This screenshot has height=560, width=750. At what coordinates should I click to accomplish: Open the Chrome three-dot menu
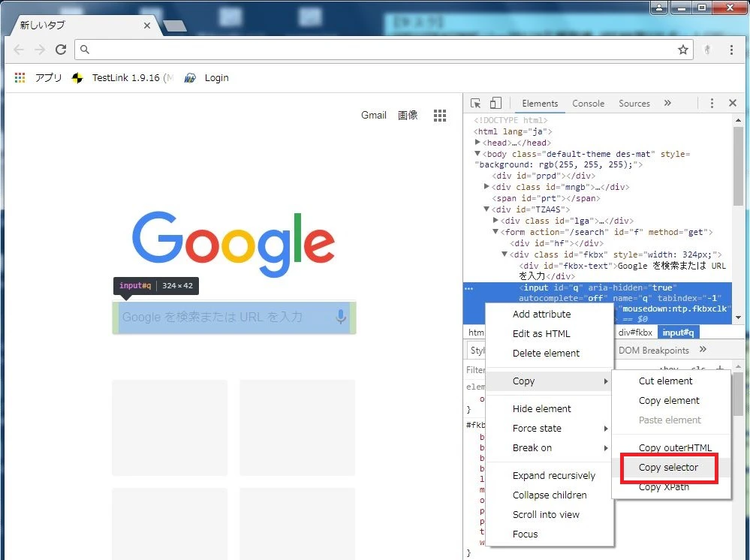731,50
